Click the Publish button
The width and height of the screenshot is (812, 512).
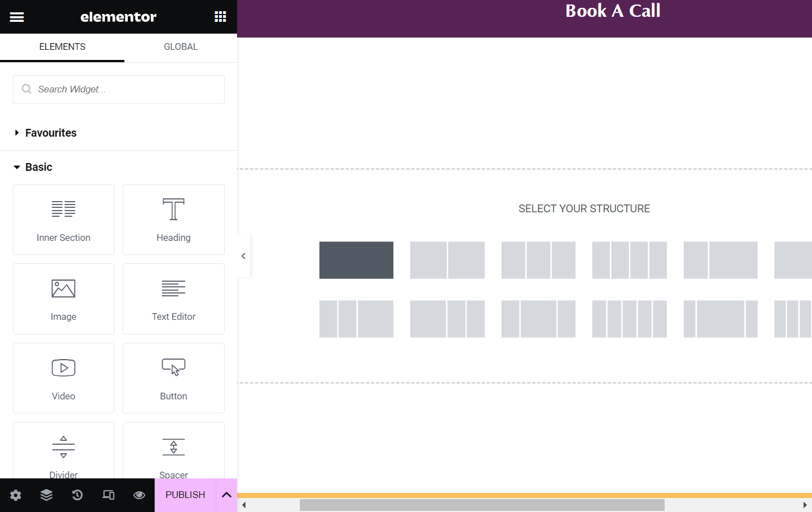click(185, 495)
